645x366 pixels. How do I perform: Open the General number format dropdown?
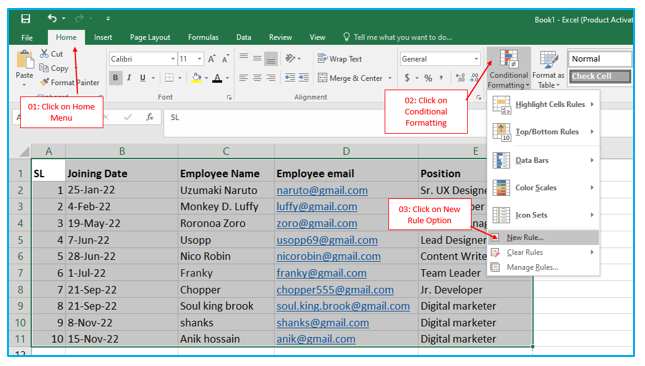pos(476,59)
